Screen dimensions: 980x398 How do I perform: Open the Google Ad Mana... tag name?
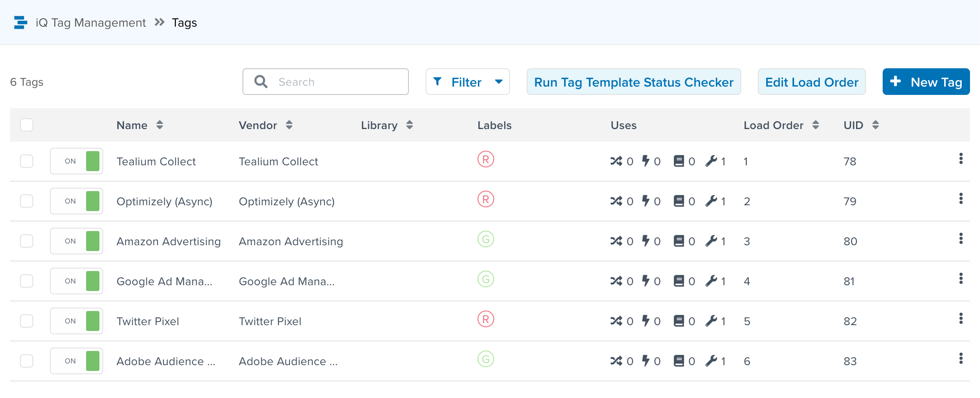point(164,281)
